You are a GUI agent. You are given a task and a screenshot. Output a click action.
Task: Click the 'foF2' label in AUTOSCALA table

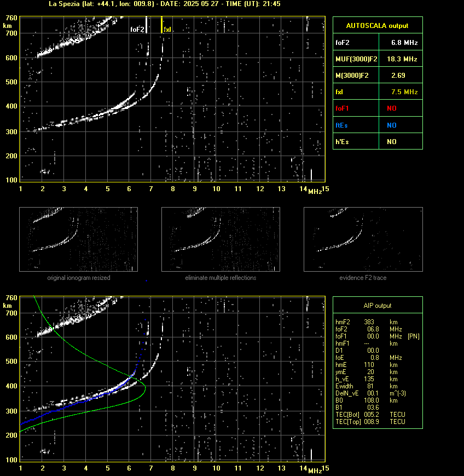(343, 43)
